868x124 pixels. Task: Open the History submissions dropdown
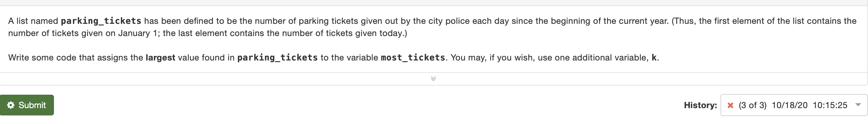[x=793, y=105]
